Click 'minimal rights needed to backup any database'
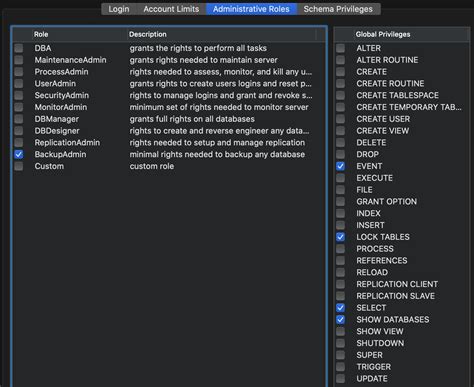The width and height of the screenshot is (474, 387). 217,154
